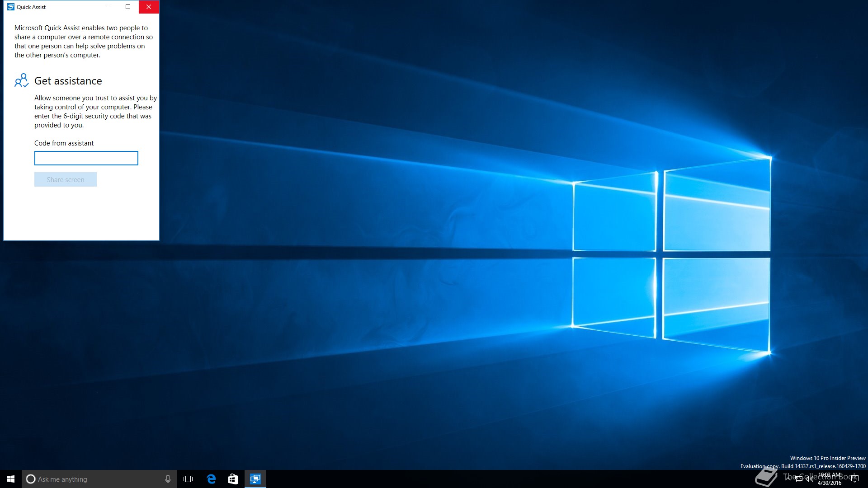868x488 pixels.
Task: Launch Microsoft Edge from the taskbar
Action: (x=211, y=479)
